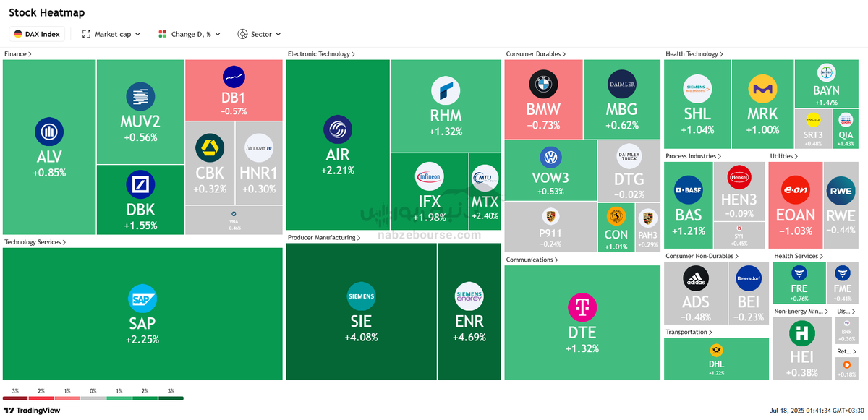This screenshot has height=420, width=868.
Task: Click the SAP logo icon
Action: 142,299
